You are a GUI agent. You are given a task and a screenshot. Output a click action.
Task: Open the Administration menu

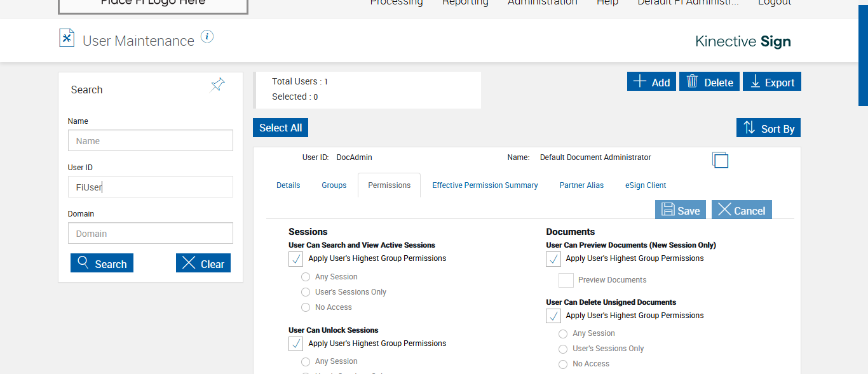point(542,3)
